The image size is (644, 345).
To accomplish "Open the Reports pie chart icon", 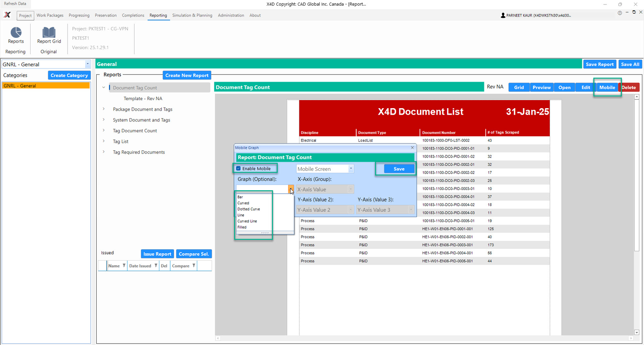I will tap(16, 32).
